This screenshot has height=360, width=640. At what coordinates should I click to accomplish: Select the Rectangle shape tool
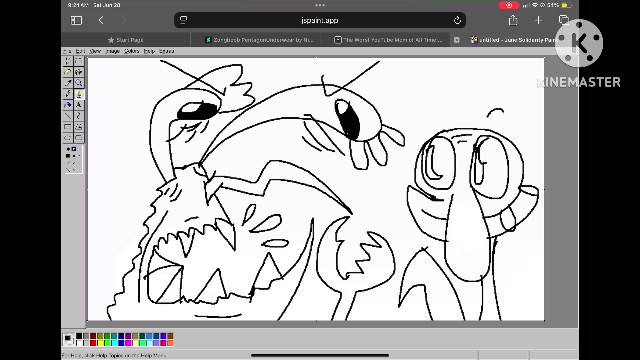click(x=68, y=127)
